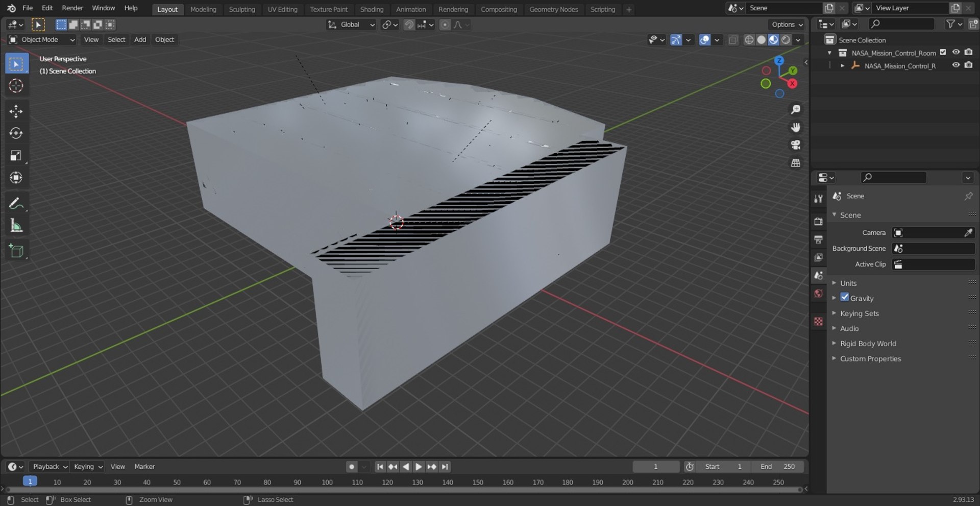Open the View Layer properties tab

point(819,257)
